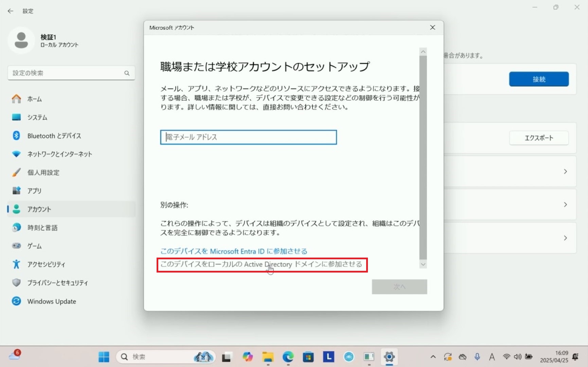Image resolution: width=588 pixels, height=367 pixels.
Task: Open ゲーム settings
Action: (71, 246)
